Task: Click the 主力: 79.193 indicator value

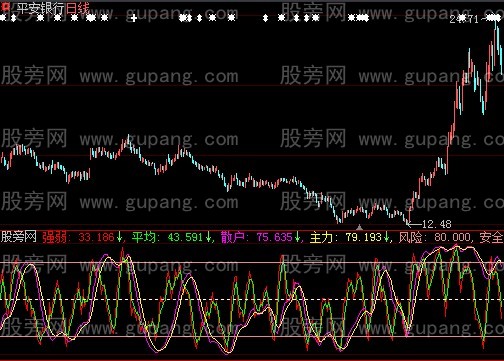Action: tap(346, 237)
